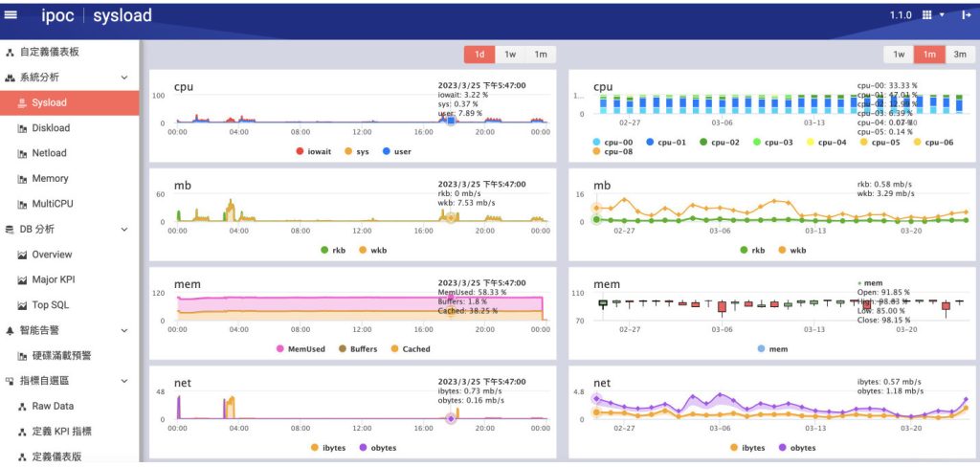Collapse the 智能告警 section
Viewport: 980px width, 467px height.
pyautogui.click(x=124, y=331)
